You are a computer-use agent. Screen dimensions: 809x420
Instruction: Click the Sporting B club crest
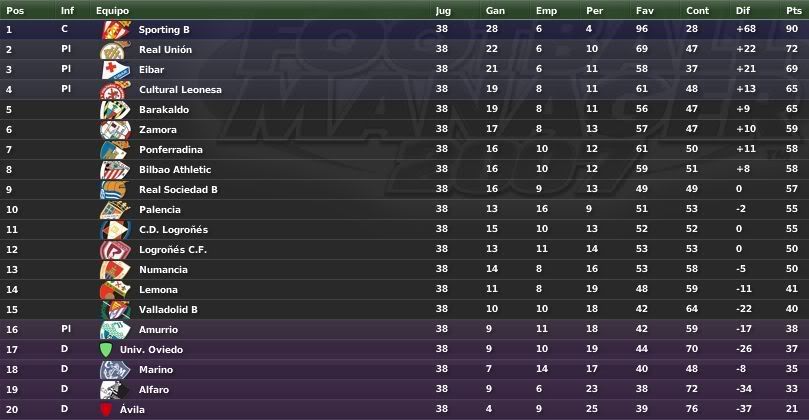[x=116, y=29]
